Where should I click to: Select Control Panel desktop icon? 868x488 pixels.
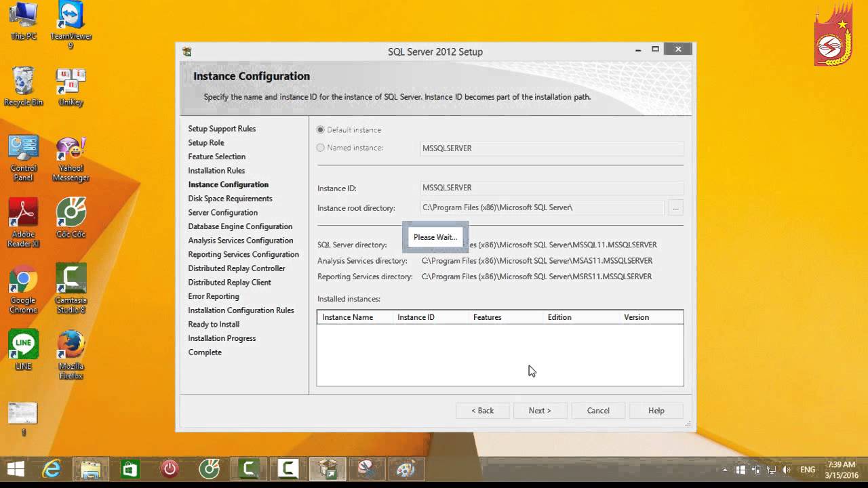[24, 159]
